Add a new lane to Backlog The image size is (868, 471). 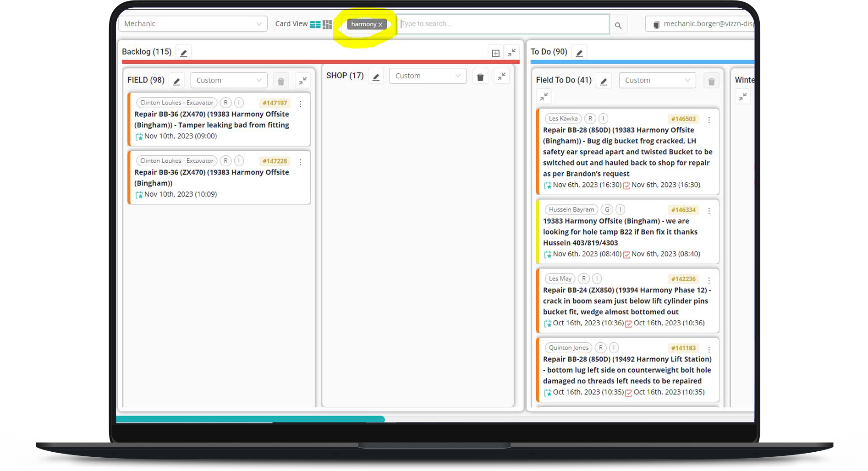[495, 53]
